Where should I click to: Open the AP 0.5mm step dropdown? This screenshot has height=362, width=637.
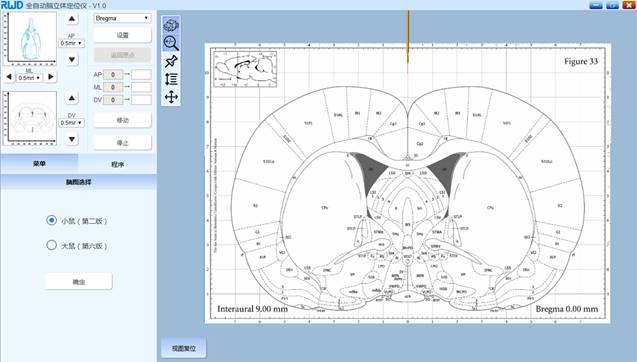[72, 43]
